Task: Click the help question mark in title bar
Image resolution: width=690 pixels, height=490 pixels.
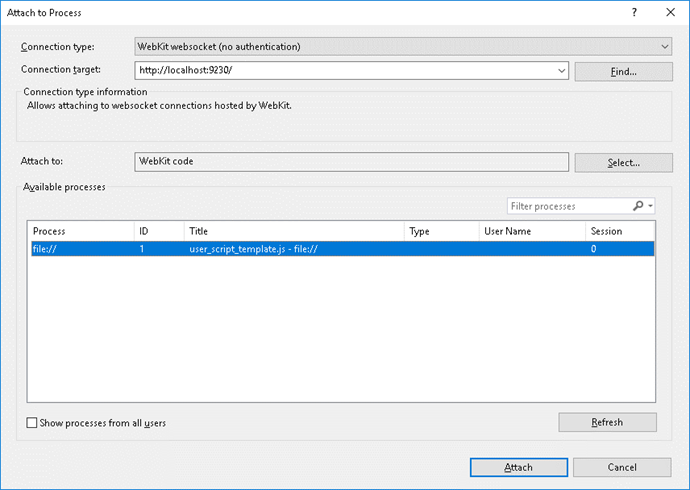Action: tap(634, 12)
